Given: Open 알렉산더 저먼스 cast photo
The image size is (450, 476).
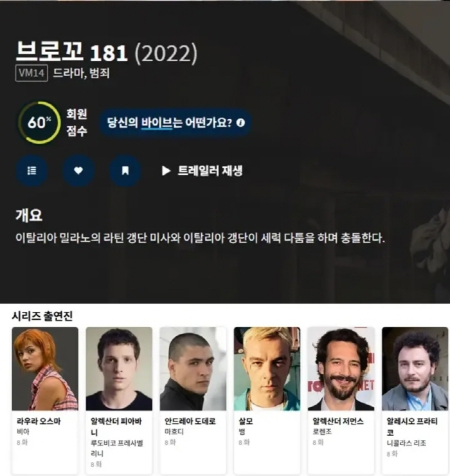Looking at the screenshot, I should tap(341, 369).
